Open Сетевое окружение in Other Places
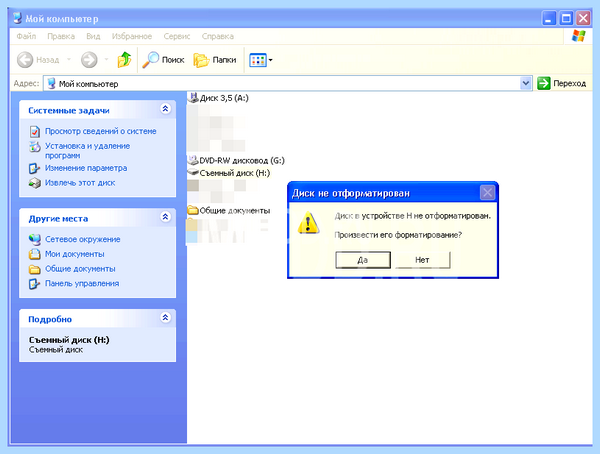Screen dimensions: 600x454 coord(83,239)
